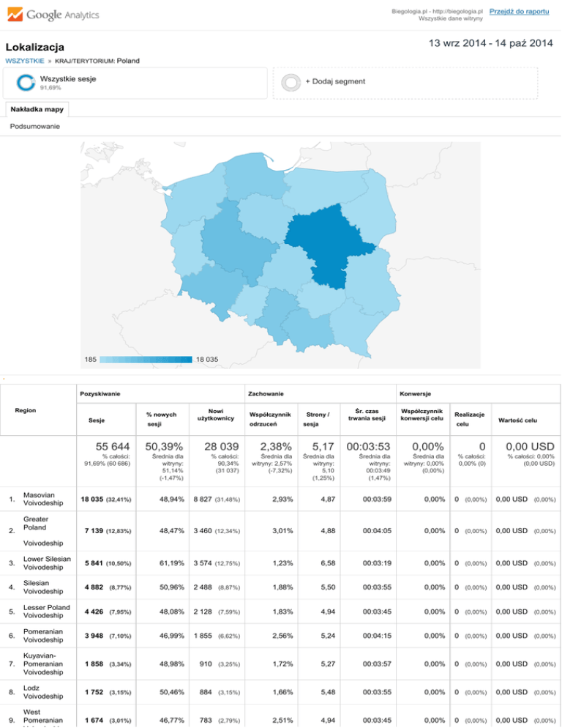562x728 pixels.
Task: Open the Przejdź do raportu link
Action: point(520,12)
